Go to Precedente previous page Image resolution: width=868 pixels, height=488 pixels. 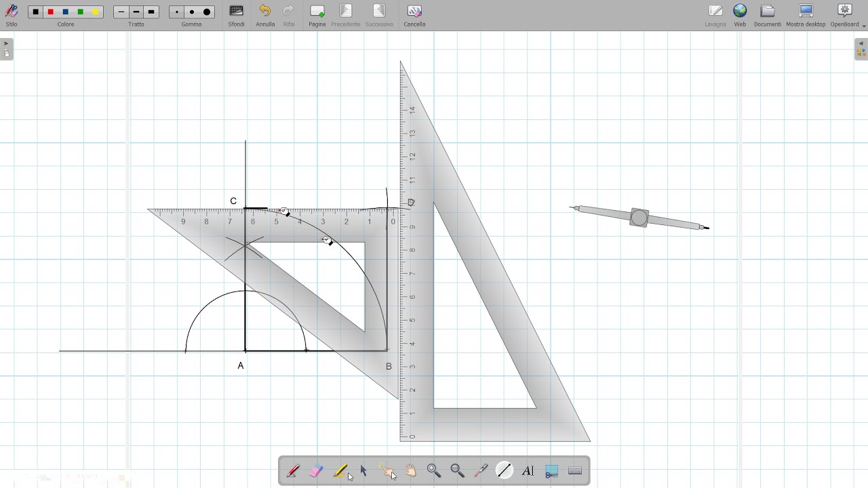click(346, 15)
